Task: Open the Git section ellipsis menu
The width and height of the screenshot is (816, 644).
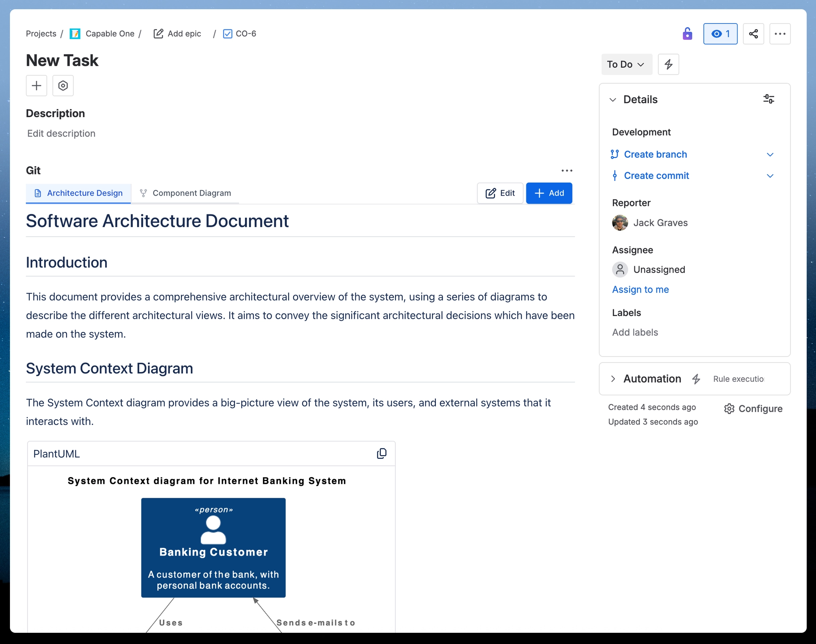Action: point(567,171)
